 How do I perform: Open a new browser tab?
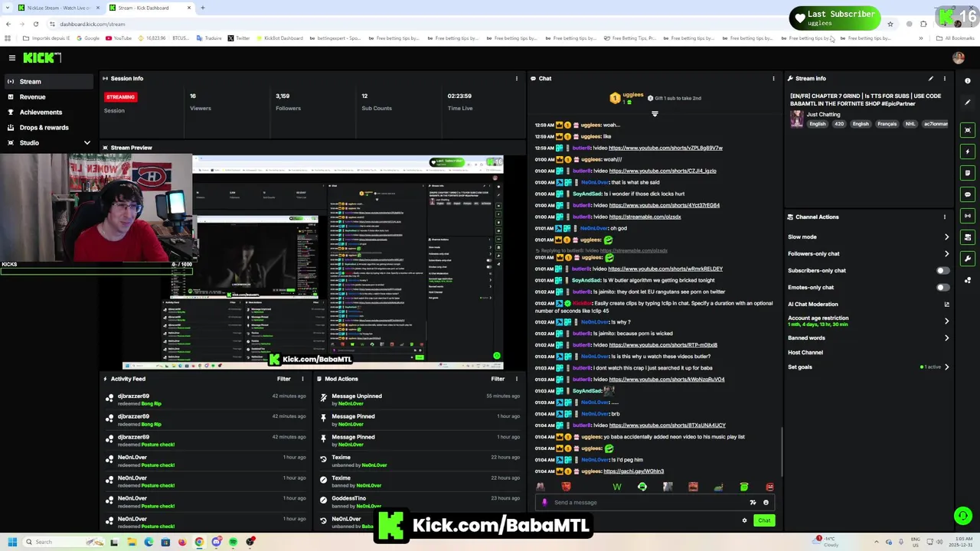[202, 8]
